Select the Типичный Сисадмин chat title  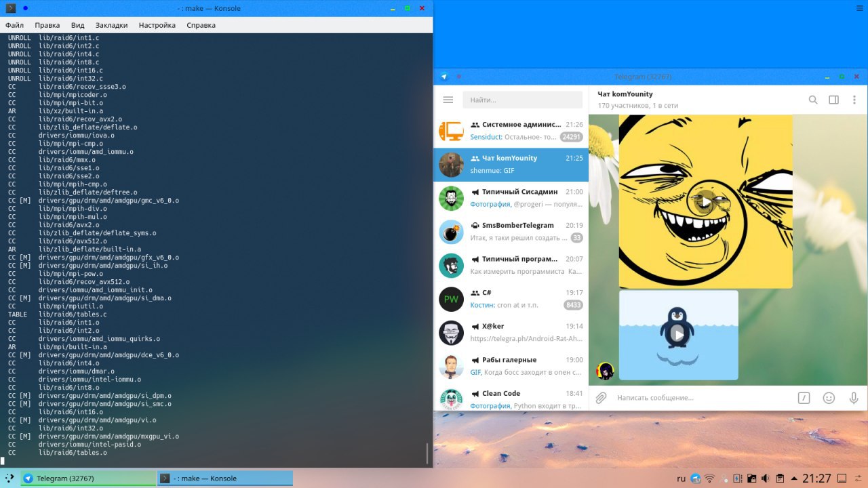[519, 192]
